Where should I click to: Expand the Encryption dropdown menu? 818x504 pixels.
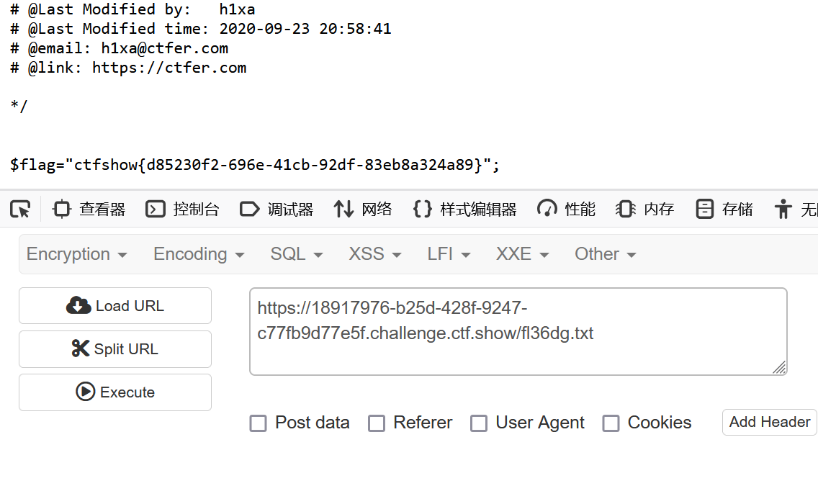click(76, 254)
